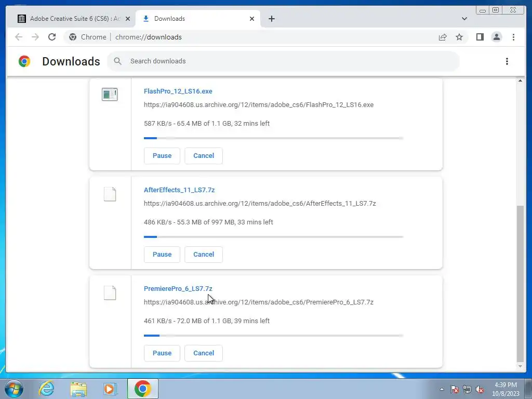Image resolution: width=532 pixels, height=399 pixels.
Task: Click the AfterEffects archive.org source URL
Action: tap(260, 204)
